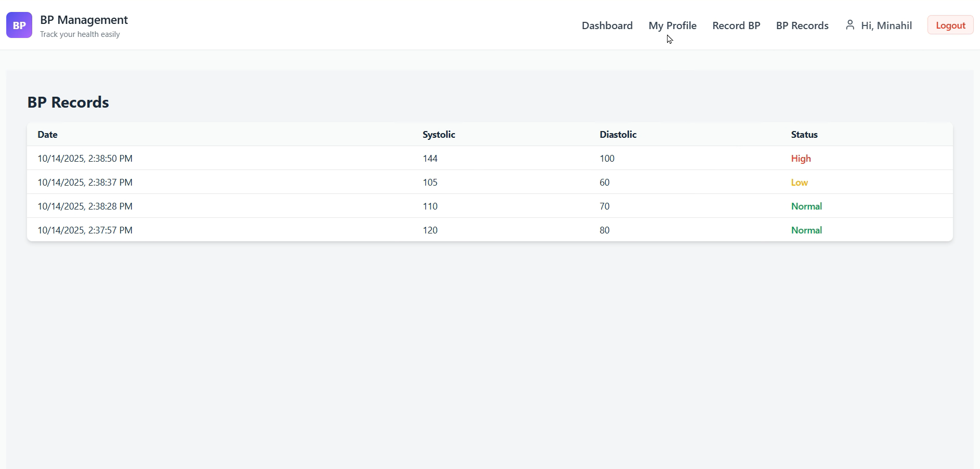Click the BP Management title
The height and width of the screenshot is (469, 980).
[x=84, y=20]
